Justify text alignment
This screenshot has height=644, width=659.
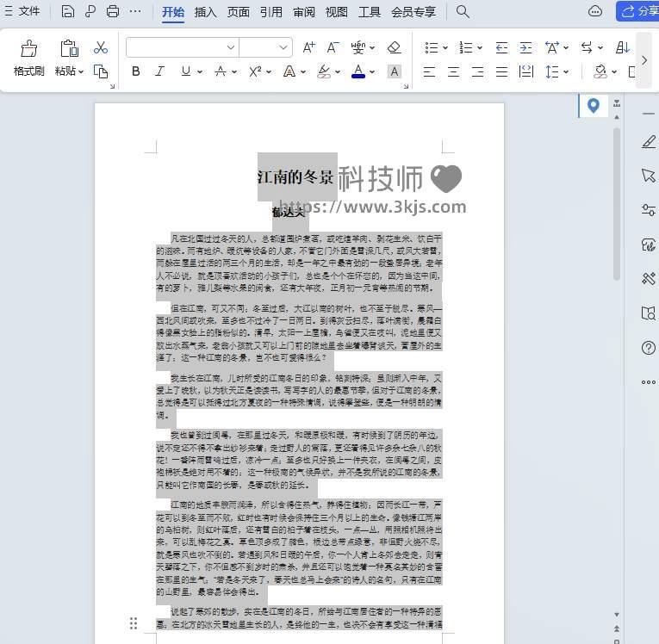(x=502, y=71)
